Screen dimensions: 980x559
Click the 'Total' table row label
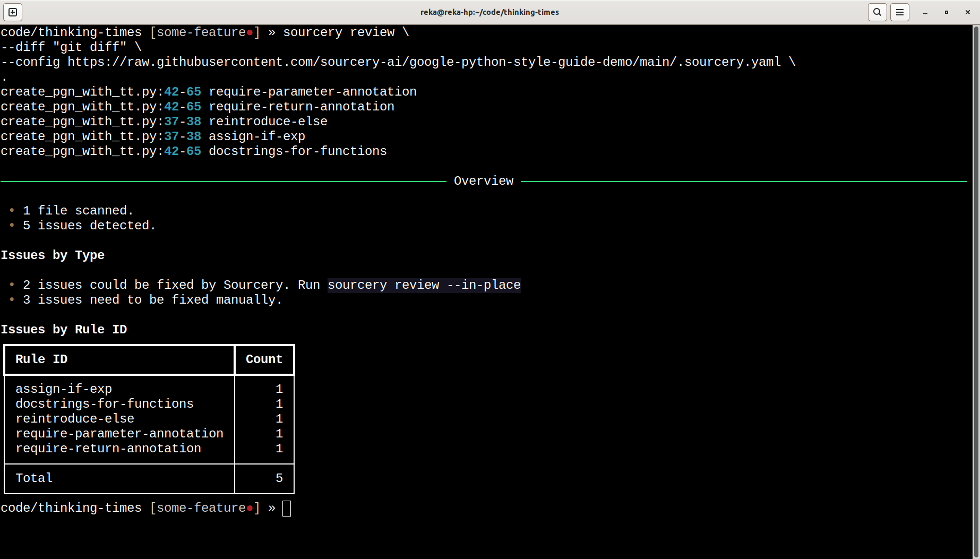click(34, 478)
